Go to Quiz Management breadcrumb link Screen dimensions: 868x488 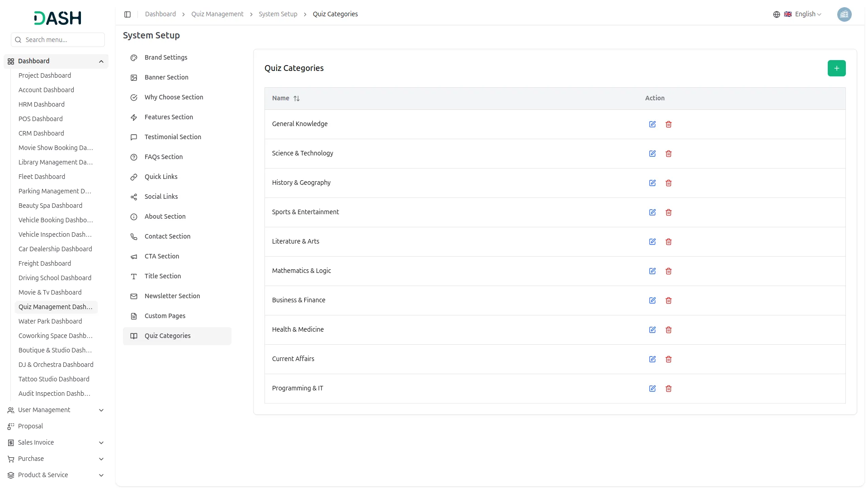coord(217,14)
